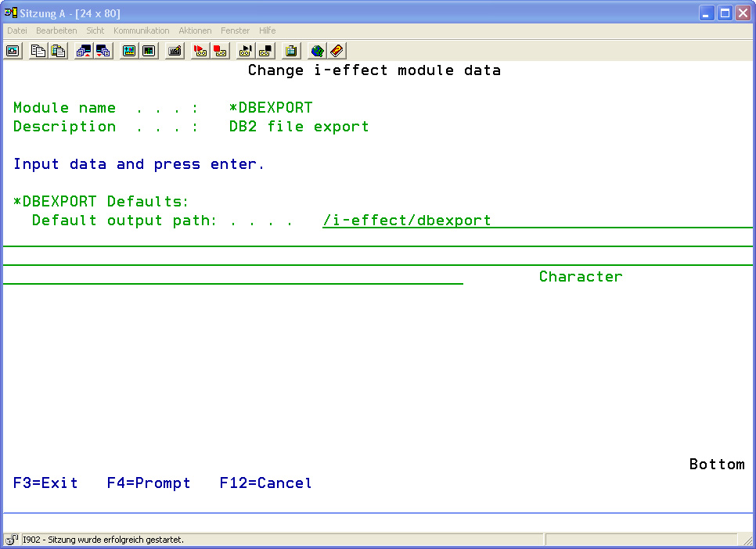
Task: Click the F3=Exit function key label
Action: tap(45, 483)
